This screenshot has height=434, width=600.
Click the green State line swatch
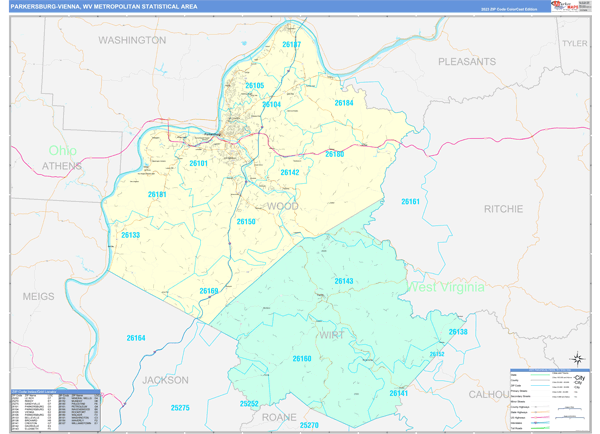(539, 373)
